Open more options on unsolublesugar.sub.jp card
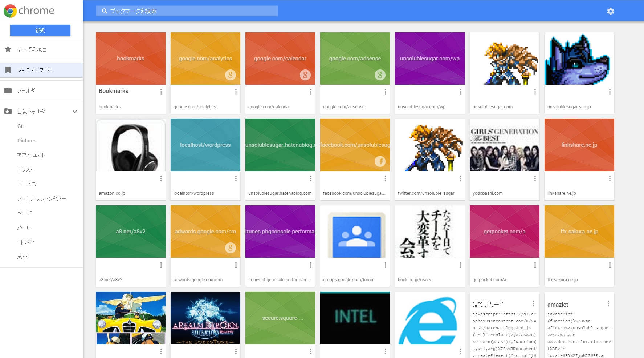 (610, 92)
